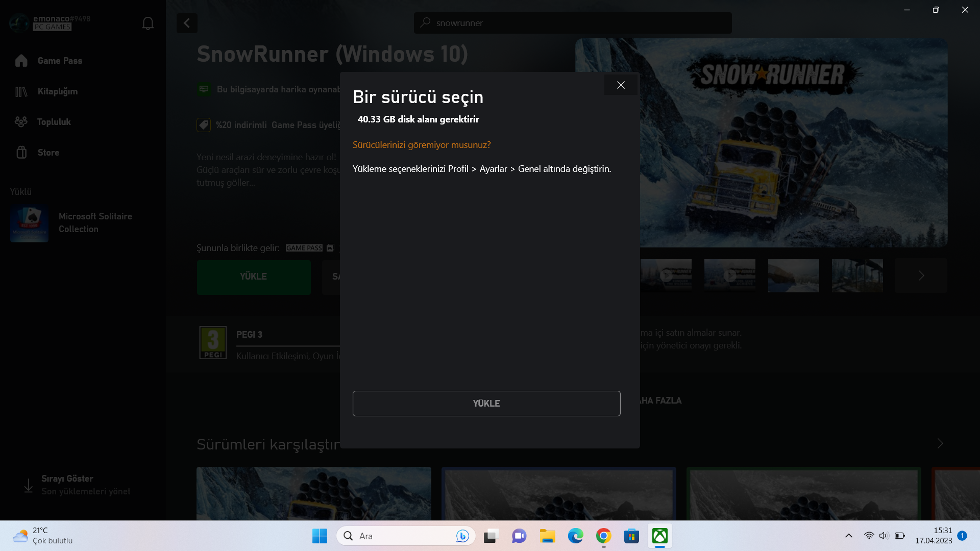
Task: Open the Xbox app taskbar icon
Action: (659, 536)
